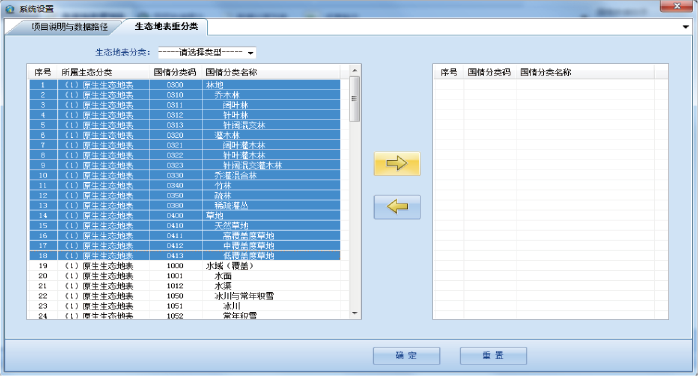This screenshot has width=698, height=376.
Task: Select row 22 冰川与常年积雪
Action: click(x=185, y=296)
